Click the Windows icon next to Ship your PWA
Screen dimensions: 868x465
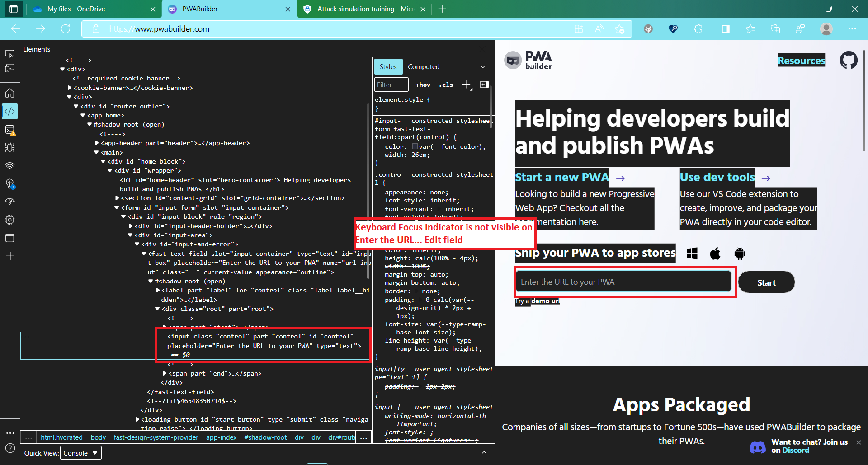click(x=692, y=254)
